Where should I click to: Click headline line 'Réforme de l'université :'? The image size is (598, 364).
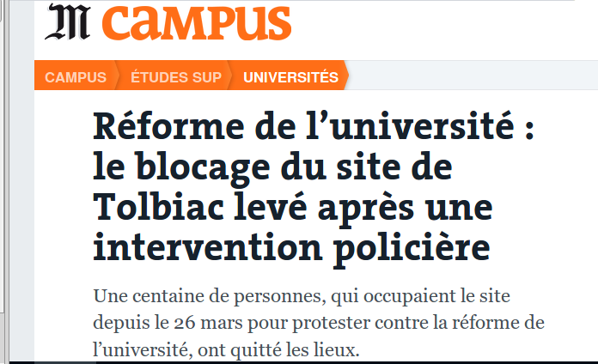pos(314,126)
